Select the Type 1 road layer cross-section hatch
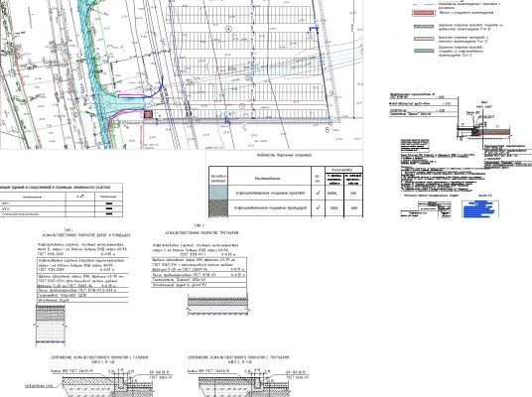 pyautogui.click(x=51, y=325)
